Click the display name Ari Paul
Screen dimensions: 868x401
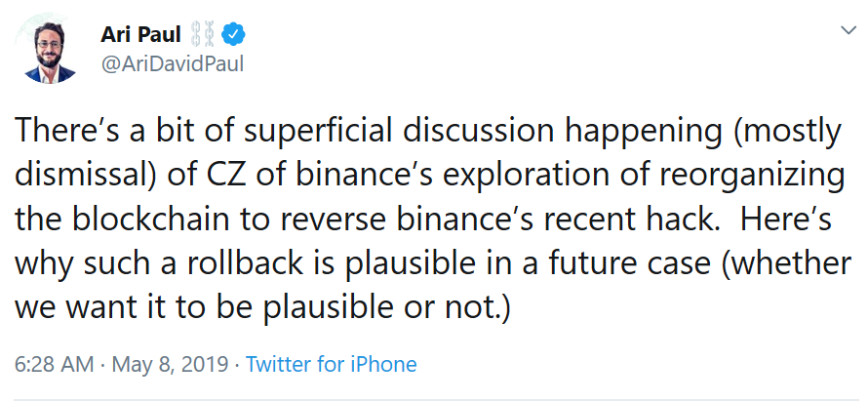(140, 35)
